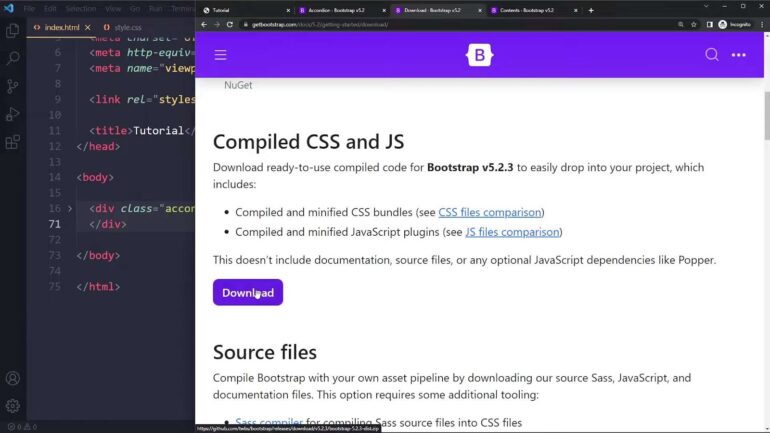Open the View menu in VS Code

pyautogui.click(x=113, y=9)
